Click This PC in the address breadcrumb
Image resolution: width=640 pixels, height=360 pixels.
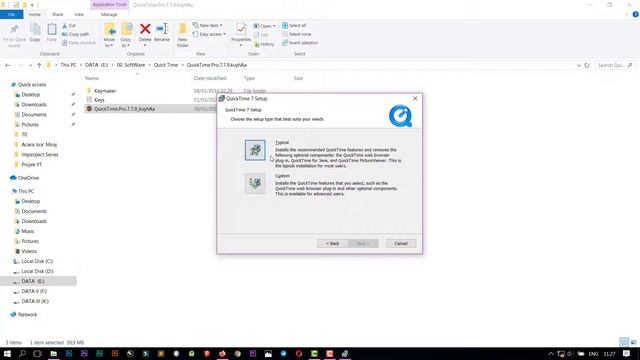pyautogui.click(x=68, y=65)
